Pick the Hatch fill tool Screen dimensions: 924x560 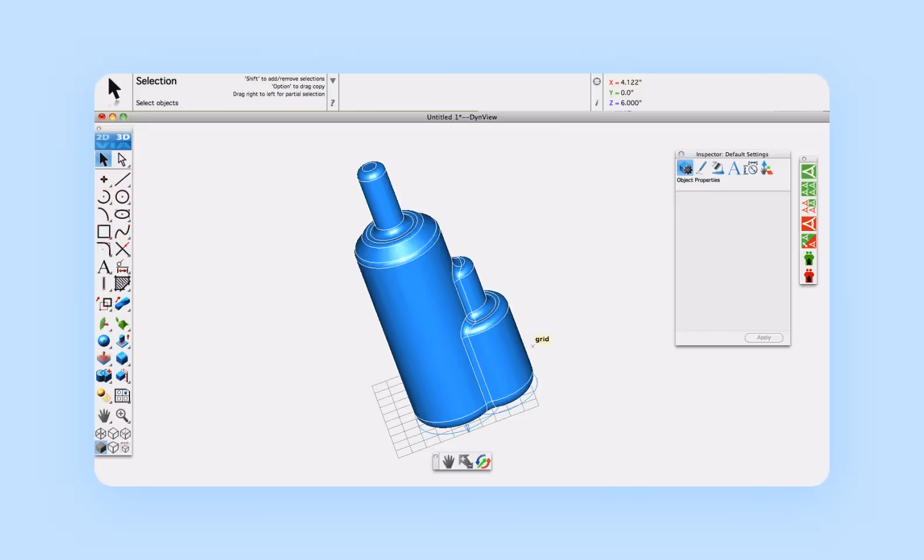[x=122, y=283]
